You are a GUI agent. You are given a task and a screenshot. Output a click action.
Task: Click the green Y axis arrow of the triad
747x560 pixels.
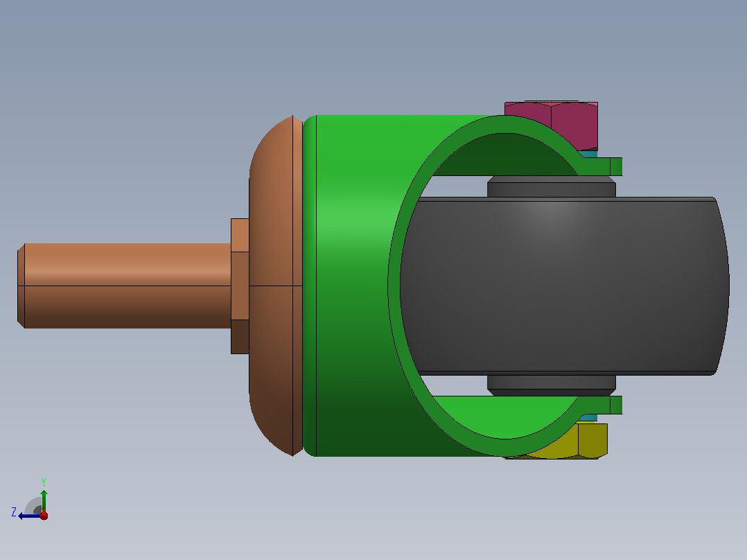(x=44, y=500)
